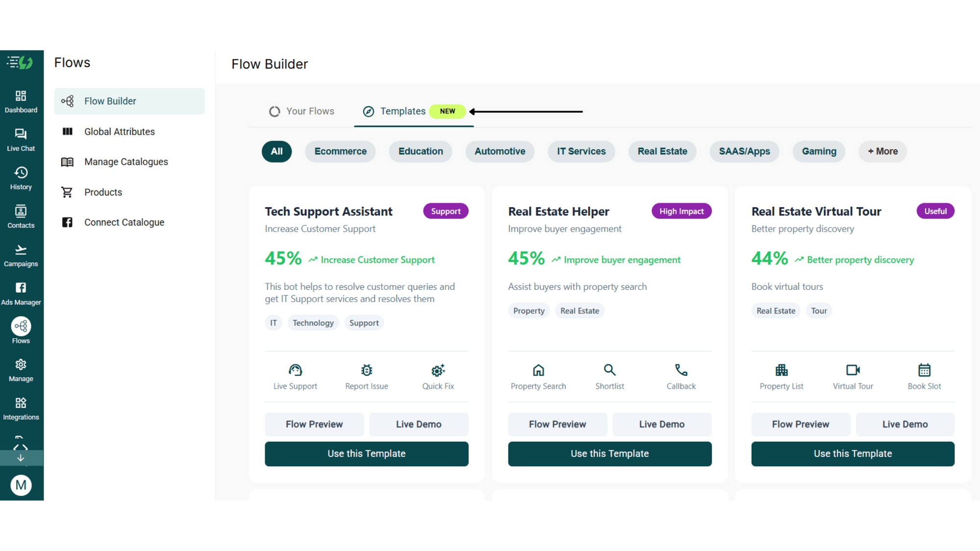Go to Contacts in sidebar

21,217
